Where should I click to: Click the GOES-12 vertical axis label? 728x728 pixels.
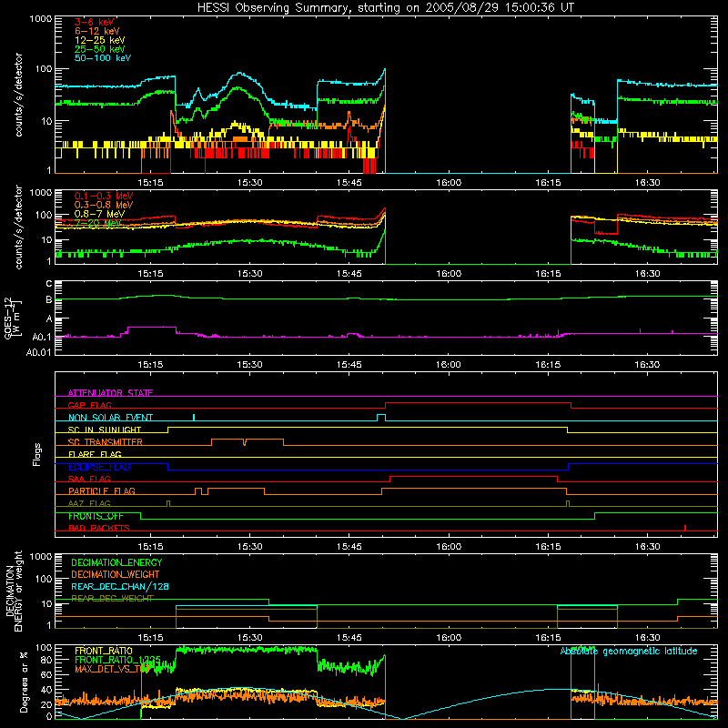13,318
